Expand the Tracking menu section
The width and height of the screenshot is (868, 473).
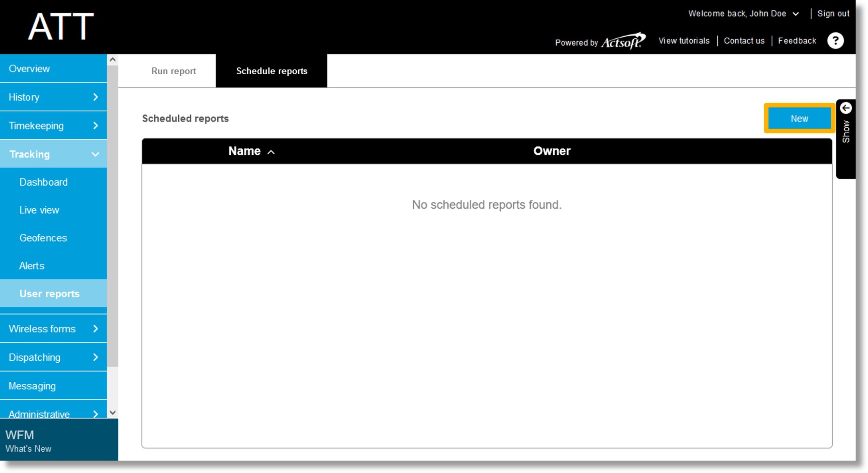pyautogui.click(x=54, y=154)
